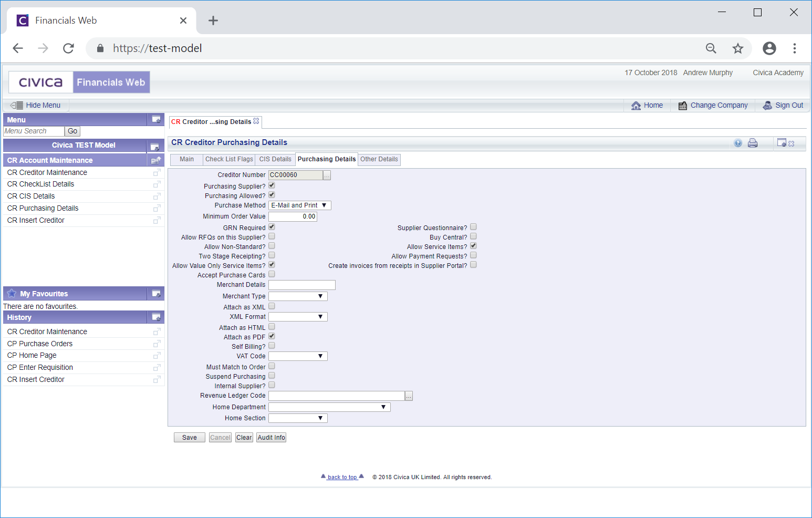Open the XML Format dropdown
This screenshot has width=812, height=518.
point(298,317)
